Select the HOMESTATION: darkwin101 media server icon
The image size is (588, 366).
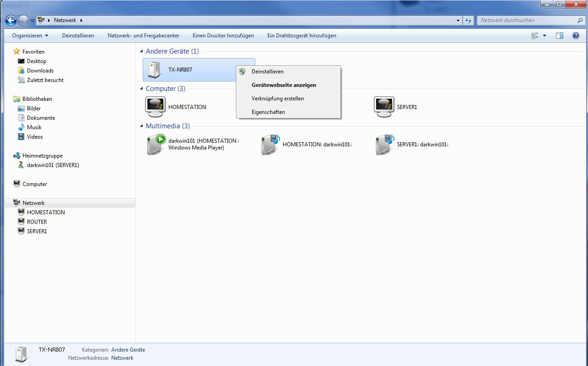(x=271, y=145)
